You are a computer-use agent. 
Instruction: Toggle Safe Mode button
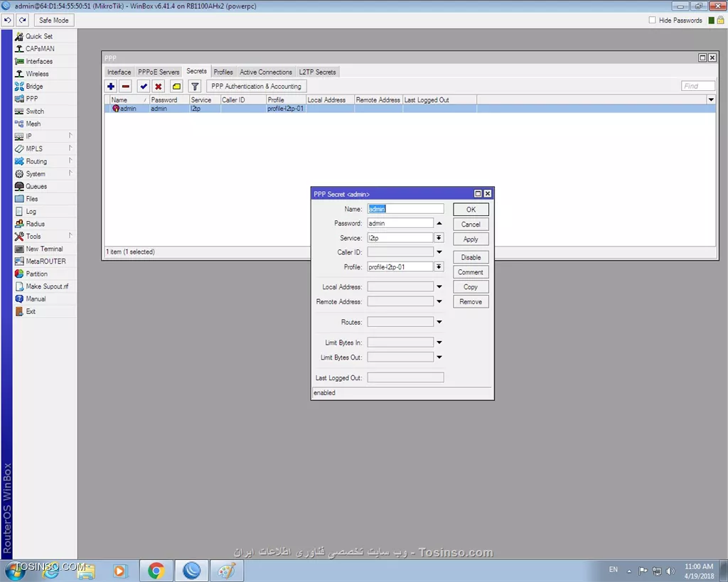coord(54,21)
